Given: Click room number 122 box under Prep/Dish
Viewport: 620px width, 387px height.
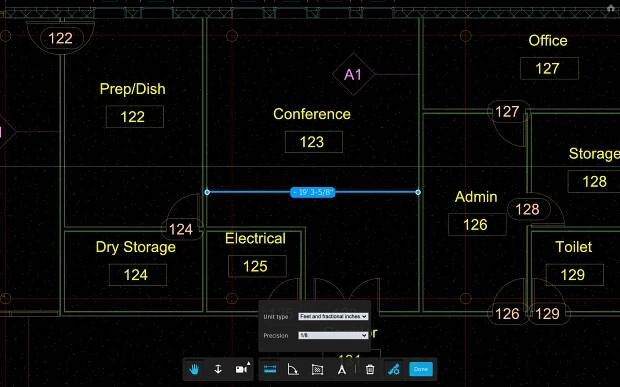Looking at the screenshot, I should click(x=134, y=117).
